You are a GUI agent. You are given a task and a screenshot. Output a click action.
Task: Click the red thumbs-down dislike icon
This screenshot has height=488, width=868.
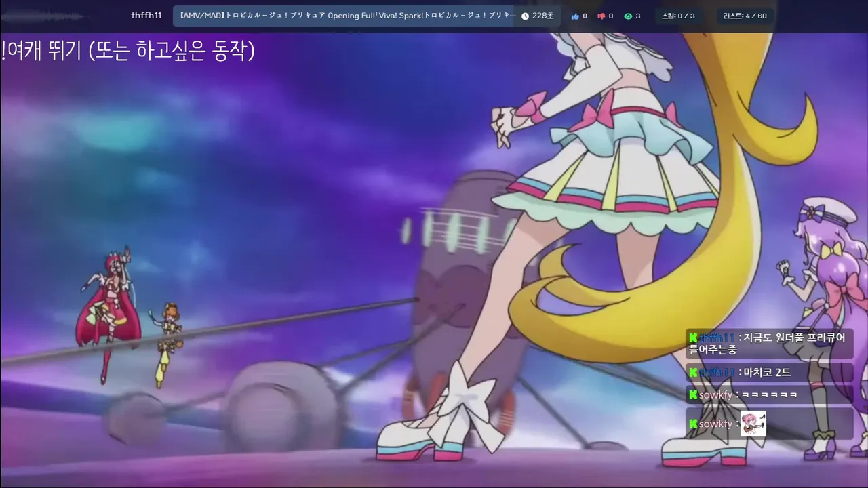click(x=601, y=16)
